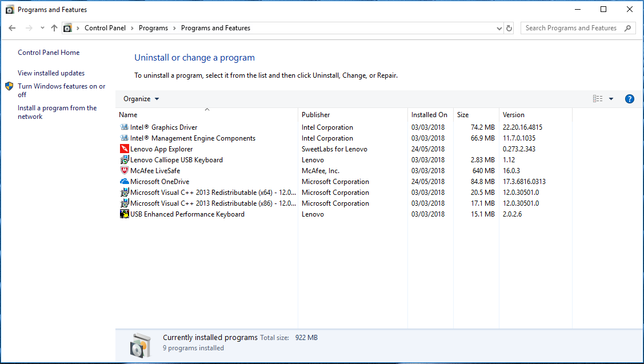Open the recent locations dropdown arrow
This screenshot has height=364, width=644.
[x=42, y=28]
